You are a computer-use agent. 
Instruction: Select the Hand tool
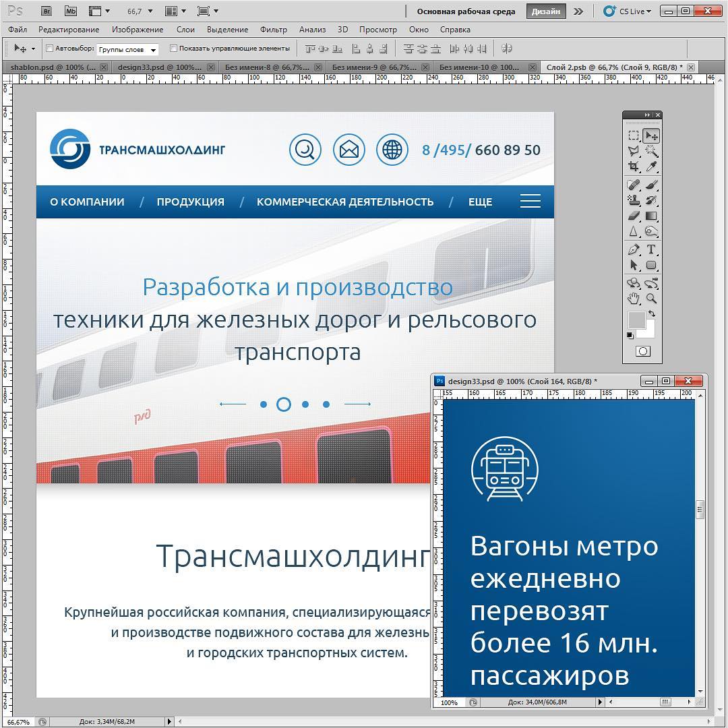click(x=634, y=299)
